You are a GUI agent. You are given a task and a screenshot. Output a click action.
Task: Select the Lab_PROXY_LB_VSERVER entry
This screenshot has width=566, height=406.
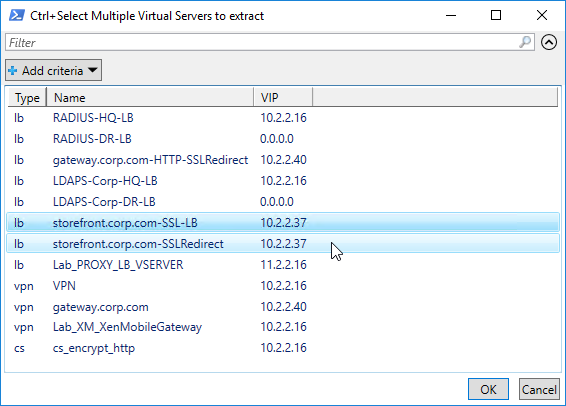(x=283, y=265)
